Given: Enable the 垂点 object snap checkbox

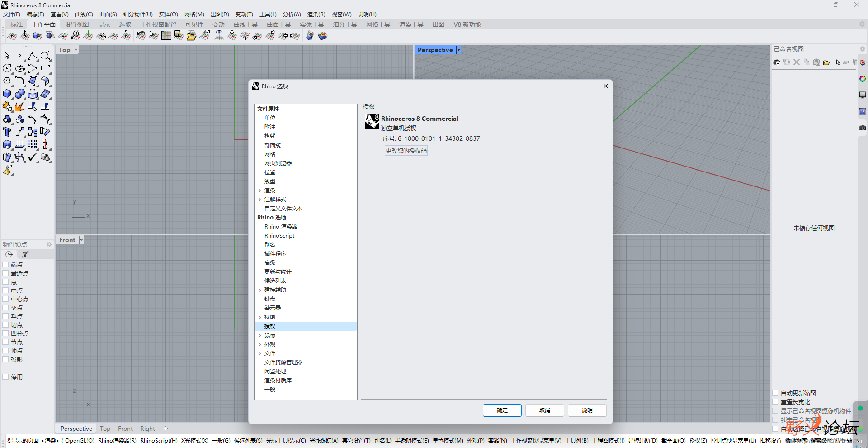Looking at the screenshot, I should coord(5,316).
